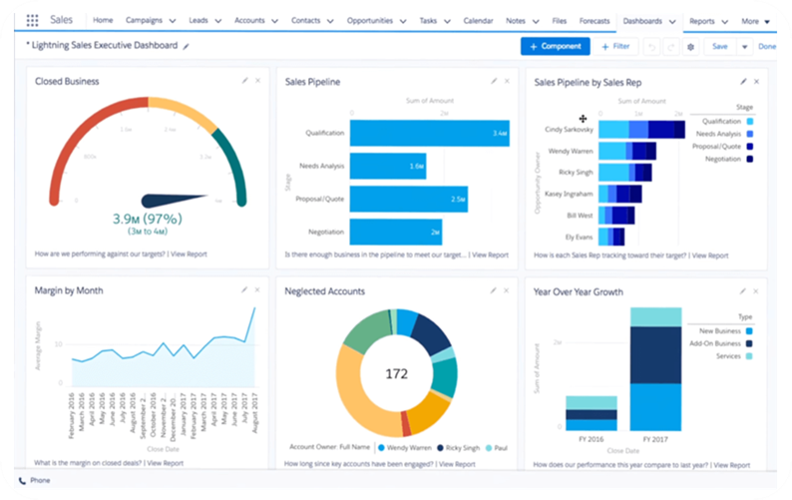
Task: Expand the Contacts tab dropdown
Action: tap(330, 21)
